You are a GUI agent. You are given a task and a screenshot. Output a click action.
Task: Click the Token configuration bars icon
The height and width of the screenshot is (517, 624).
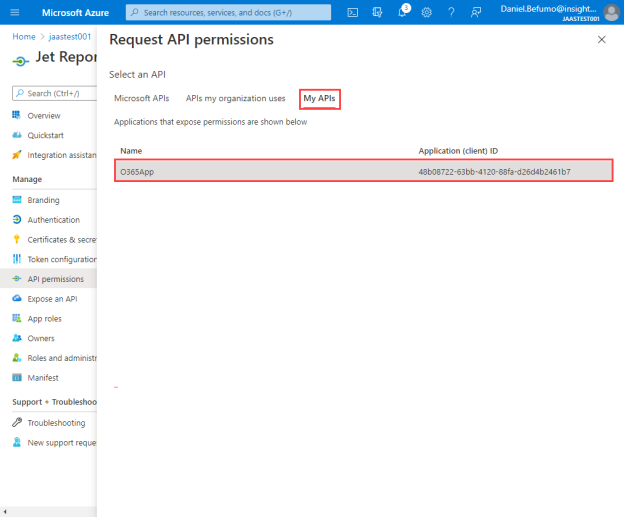pos(17,259)
